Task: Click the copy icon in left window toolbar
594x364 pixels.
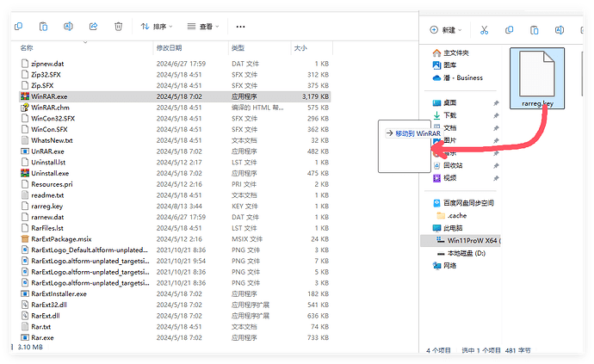Action: [x=18, y=26]
